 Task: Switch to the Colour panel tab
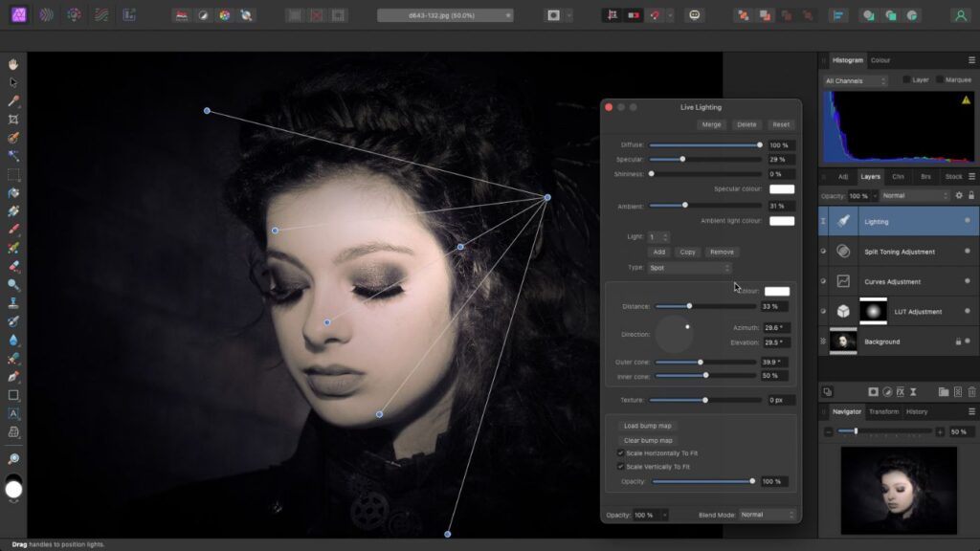coord(880,60)
